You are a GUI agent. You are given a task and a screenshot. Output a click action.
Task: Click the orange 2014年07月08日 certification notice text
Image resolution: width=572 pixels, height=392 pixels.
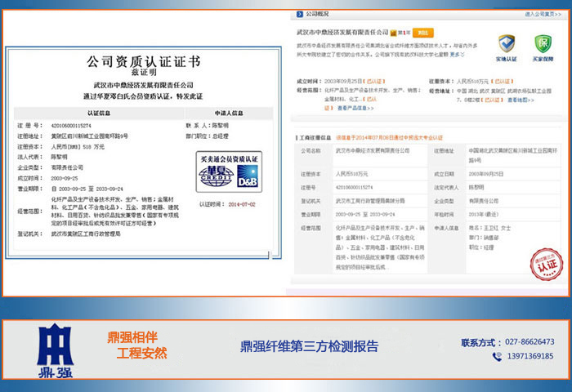tap(389, 138)
